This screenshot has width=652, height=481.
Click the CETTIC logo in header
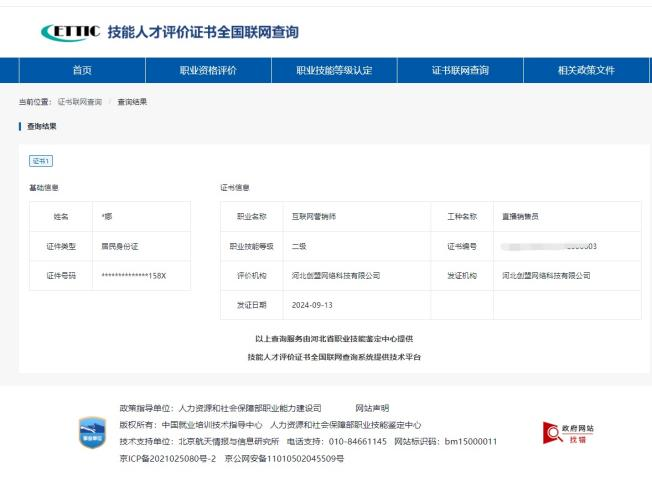pyautogui.click(x=69, y=32)
